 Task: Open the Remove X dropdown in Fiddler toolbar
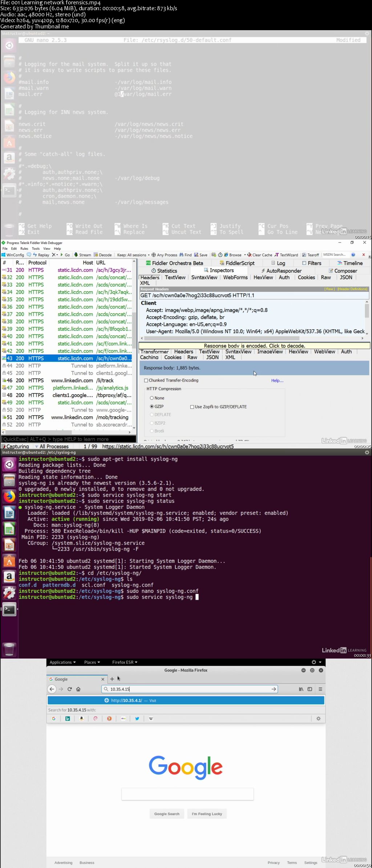54,255
